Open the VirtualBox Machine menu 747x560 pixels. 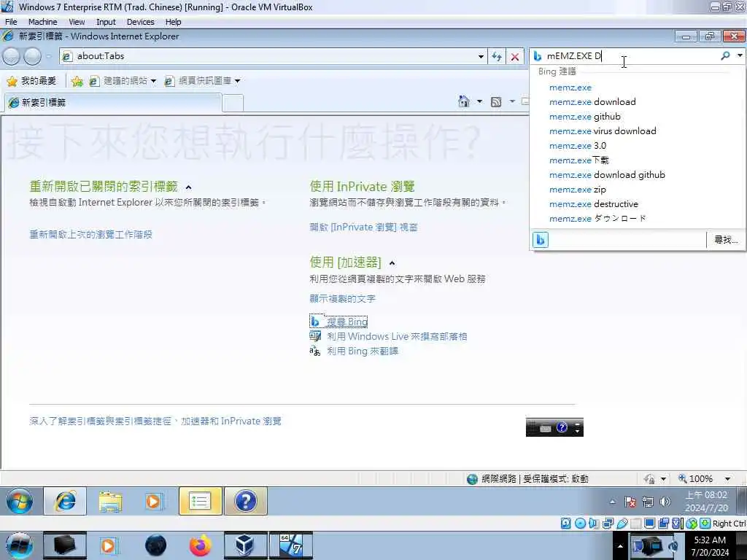point(42,22)
